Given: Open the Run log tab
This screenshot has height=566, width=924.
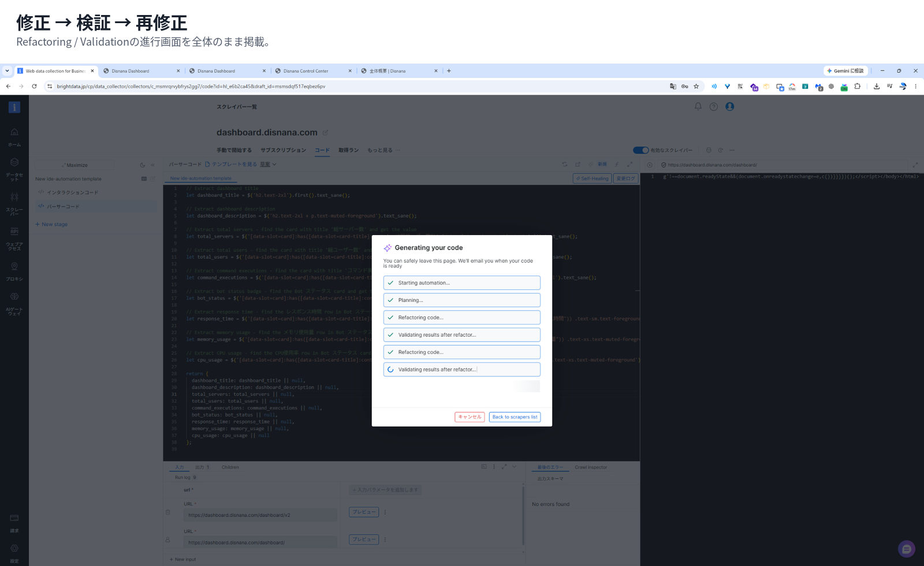Looking at the screenshot, I should tap(185, 478).
